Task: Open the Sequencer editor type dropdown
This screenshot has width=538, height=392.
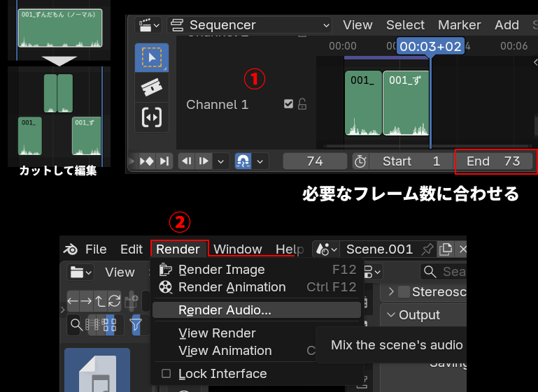Action: point(249,25)
